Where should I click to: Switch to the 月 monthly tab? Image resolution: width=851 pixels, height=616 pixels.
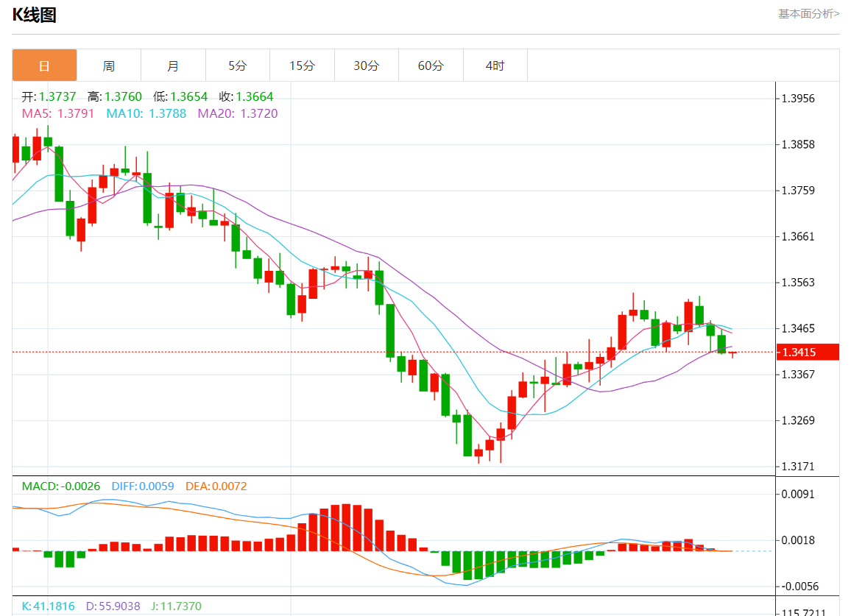pyautogui.click(x=173, y=66)
